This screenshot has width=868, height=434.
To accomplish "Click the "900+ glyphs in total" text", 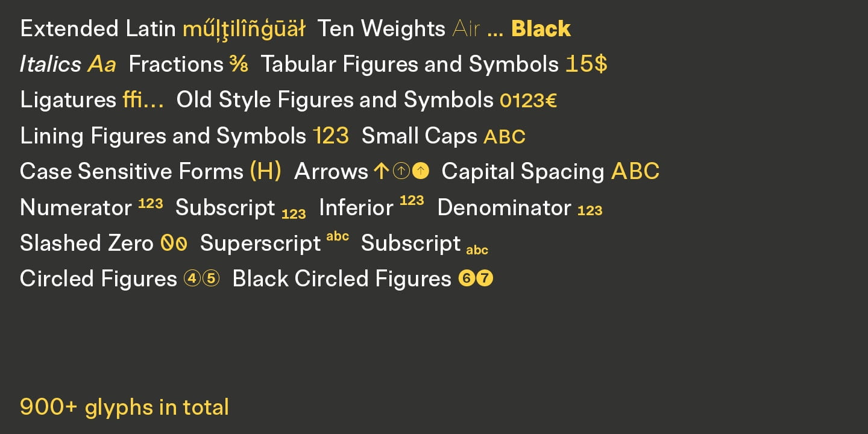I will [x=124, y=407].
